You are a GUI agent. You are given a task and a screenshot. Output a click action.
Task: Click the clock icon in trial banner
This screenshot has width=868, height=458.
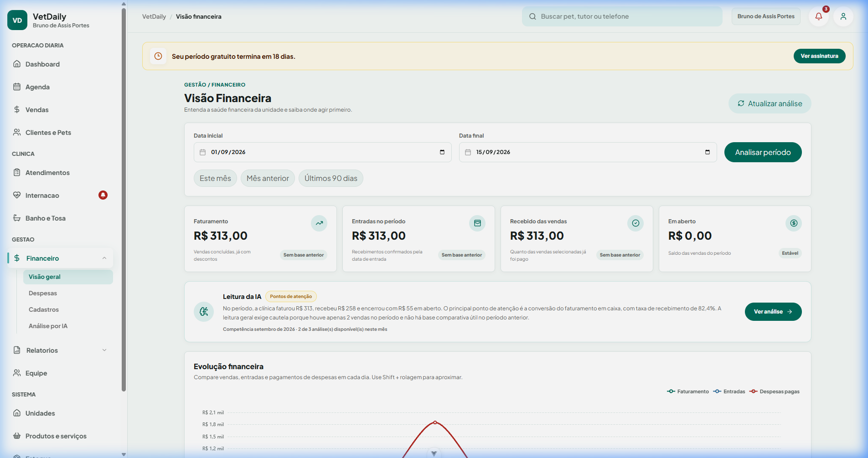coord(158,56)
